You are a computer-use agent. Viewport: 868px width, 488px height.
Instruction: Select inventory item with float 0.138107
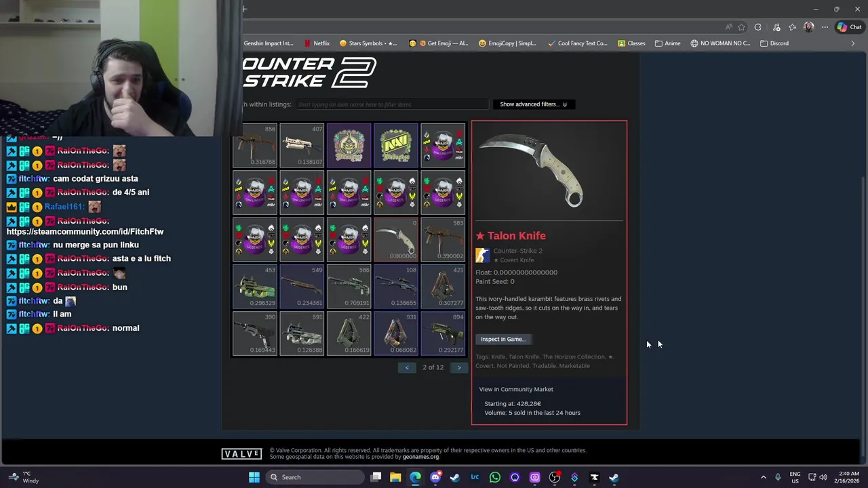point(302,146)
